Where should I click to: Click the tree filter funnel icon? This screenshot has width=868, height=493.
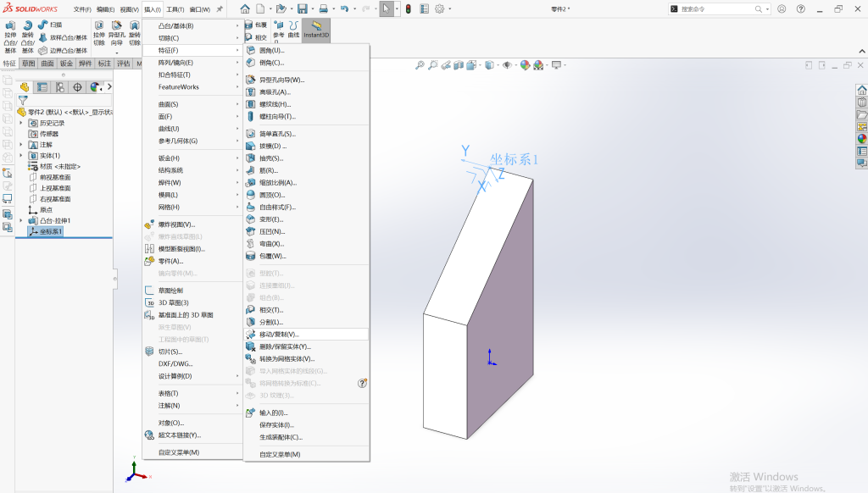click(23, 100)
